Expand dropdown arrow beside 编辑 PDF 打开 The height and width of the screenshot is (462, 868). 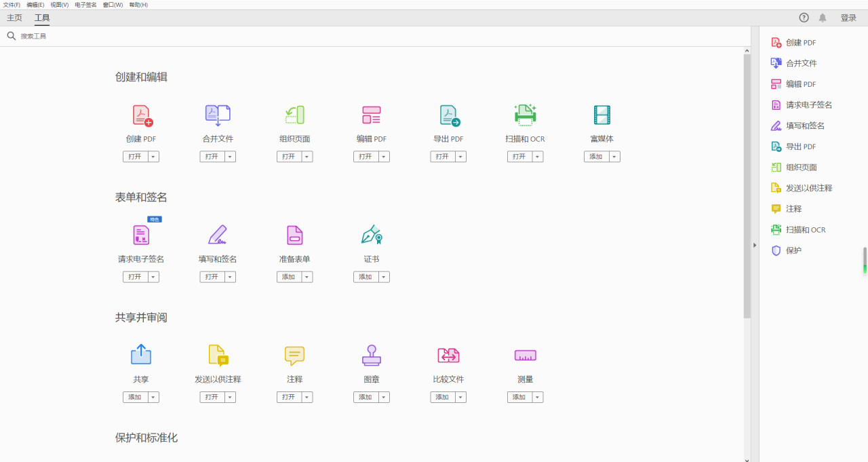tap(384, 157)
